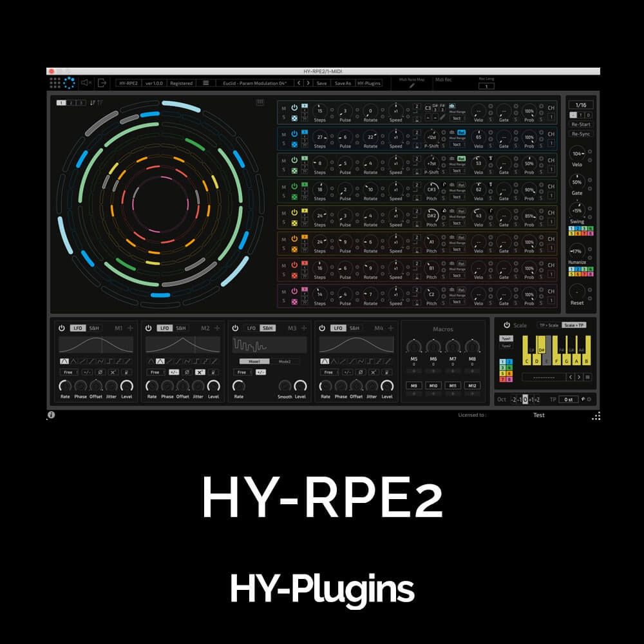Screen dimensions: 644x644
Task: Select the Scale > TP mode tab
Action: tap(574, 325)
